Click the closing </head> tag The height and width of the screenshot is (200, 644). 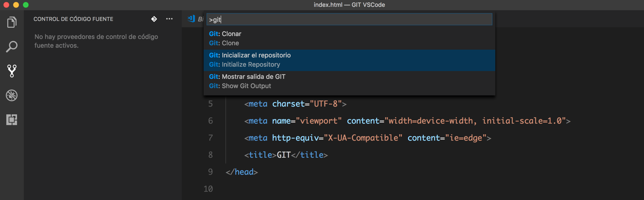point(242,172)
